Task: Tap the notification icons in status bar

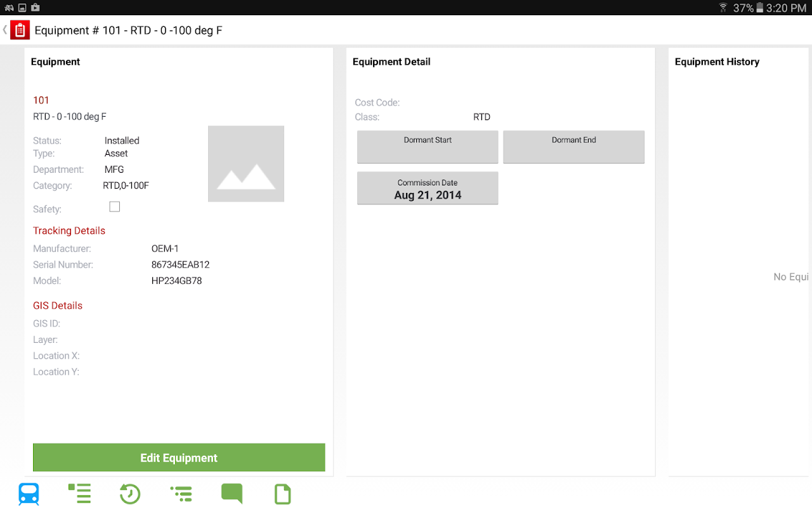Action: click(22, 8)
